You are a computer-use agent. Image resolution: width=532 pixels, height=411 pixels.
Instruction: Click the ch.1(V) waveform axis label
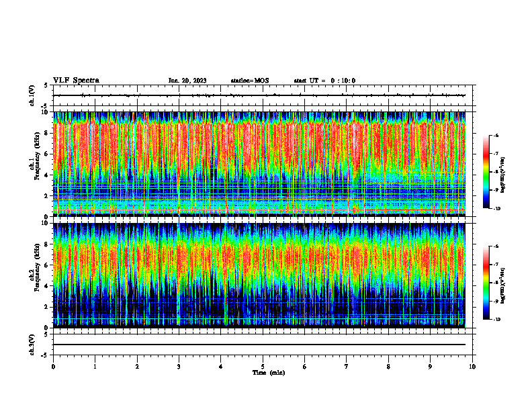tap(32, 95)
